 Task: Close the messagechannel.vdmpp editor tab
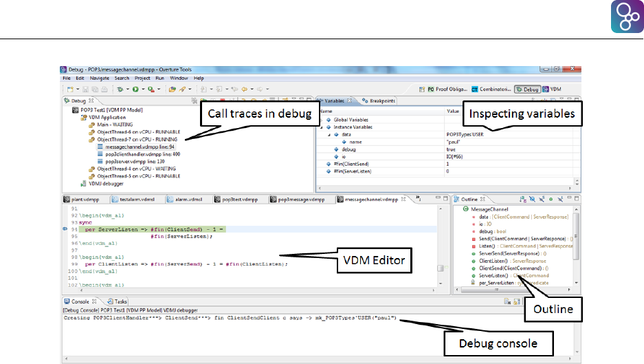[403, 199]
